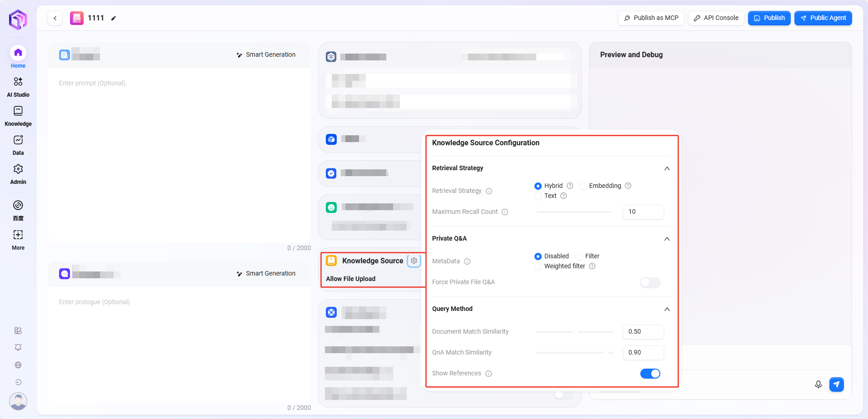Collapse the Query Method section
This screenshot has width=868, height=419.
[667, 309]
